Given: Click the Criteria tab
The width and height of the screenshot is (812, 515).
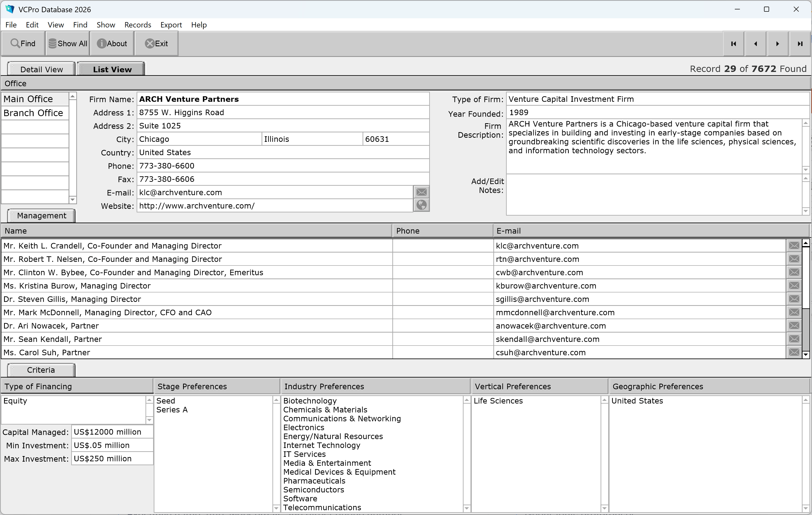Looking at the screenshot, I should [x=41, y=370].
